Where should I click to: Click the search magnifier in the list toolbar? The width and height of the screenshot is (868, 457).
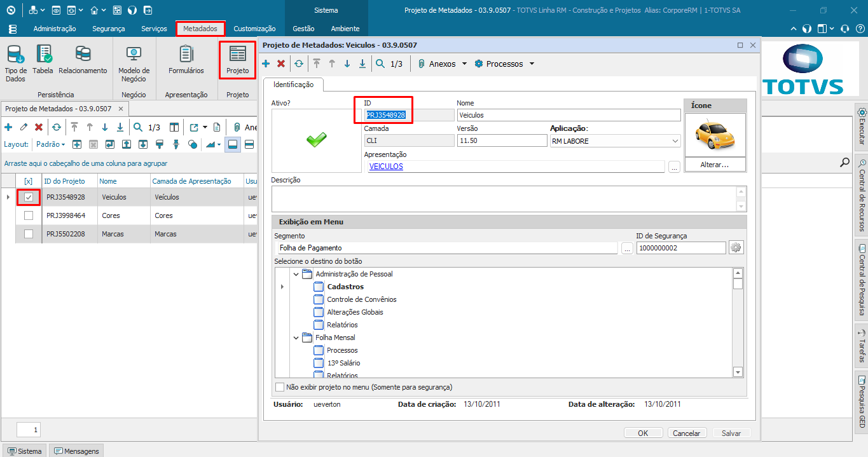[138, 127]
